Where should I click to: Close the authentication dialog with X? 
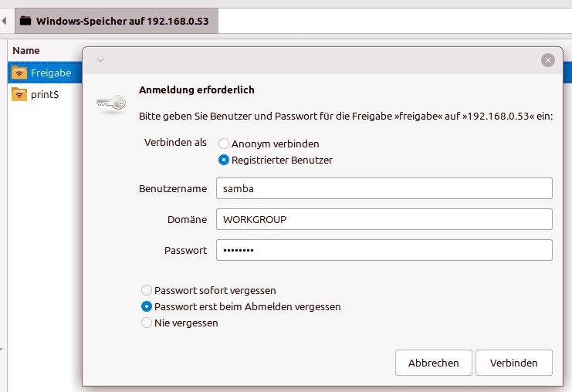(x=548, y=59)
